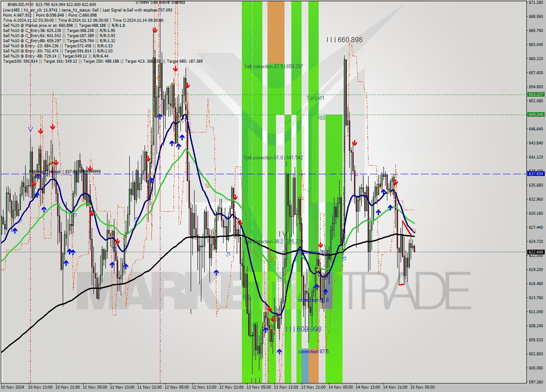Click the '11 Nov 13:00' time label

click(x=122, y=387)
